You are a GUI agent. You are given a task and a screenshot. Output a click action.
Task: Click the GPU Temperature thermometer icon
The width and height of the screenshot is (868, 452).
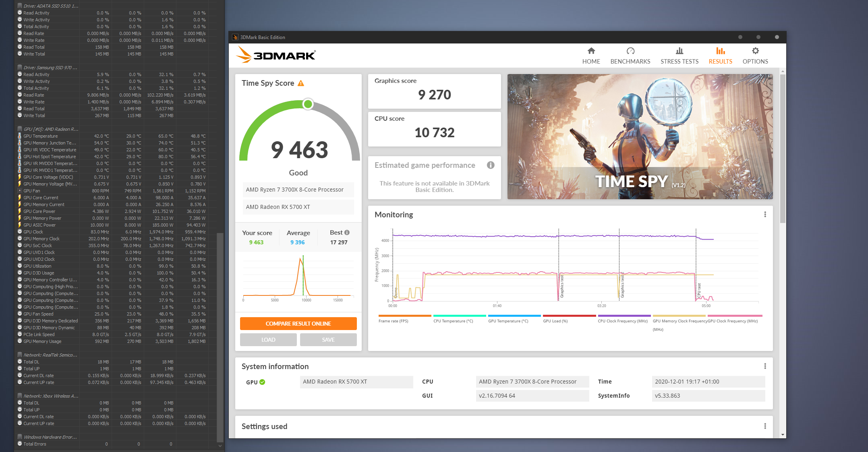pos(19,136)
